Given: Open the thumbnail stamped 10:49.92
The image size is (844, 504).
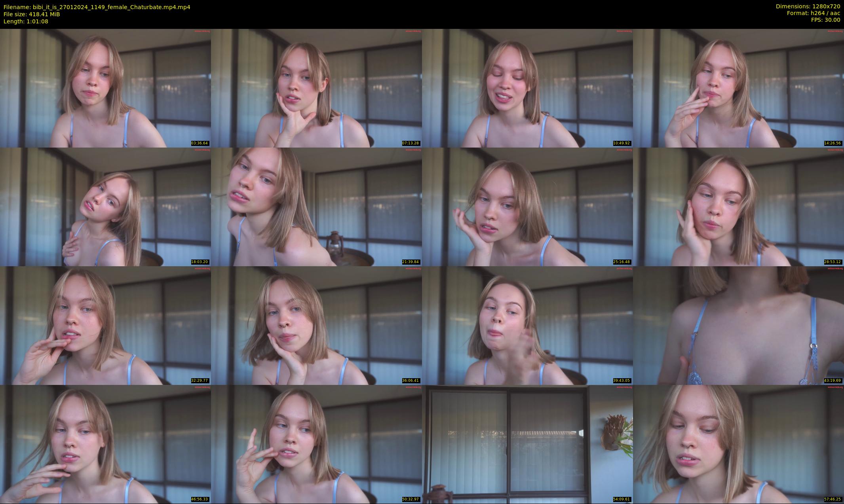Looking at the screenshot, I should click(x=527, y=88).
